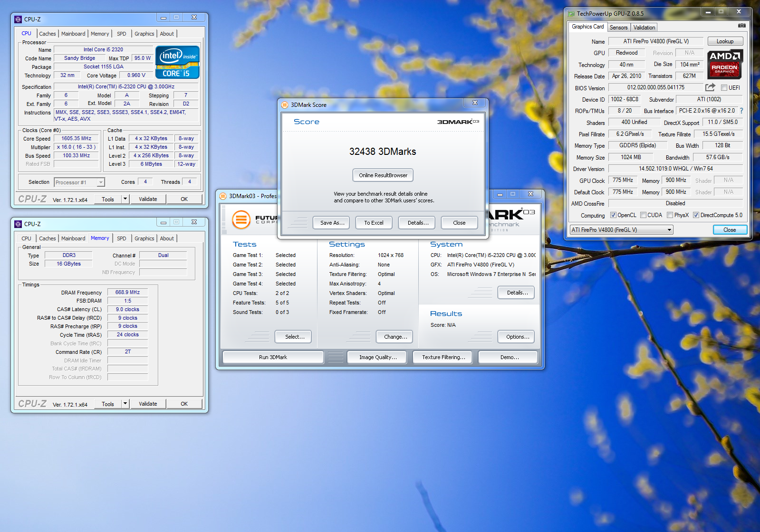Click the Core Speed value 1605.35 MHz
This screenshot has width=760, height=532.
(77, 139)
